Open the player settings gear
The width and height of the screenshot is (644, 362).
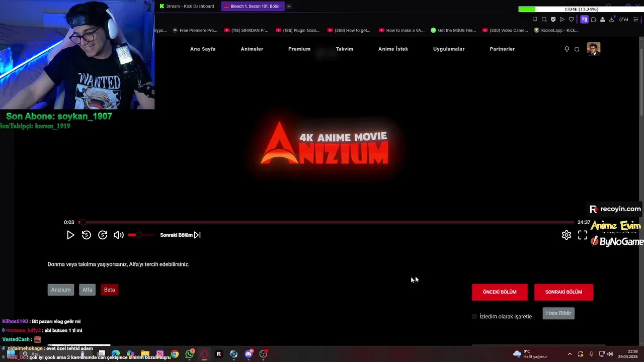point(567,235)
